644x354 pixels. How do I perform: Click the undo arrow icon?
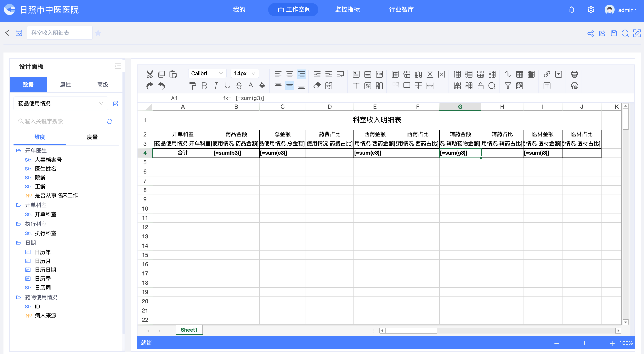pos(161,86)
